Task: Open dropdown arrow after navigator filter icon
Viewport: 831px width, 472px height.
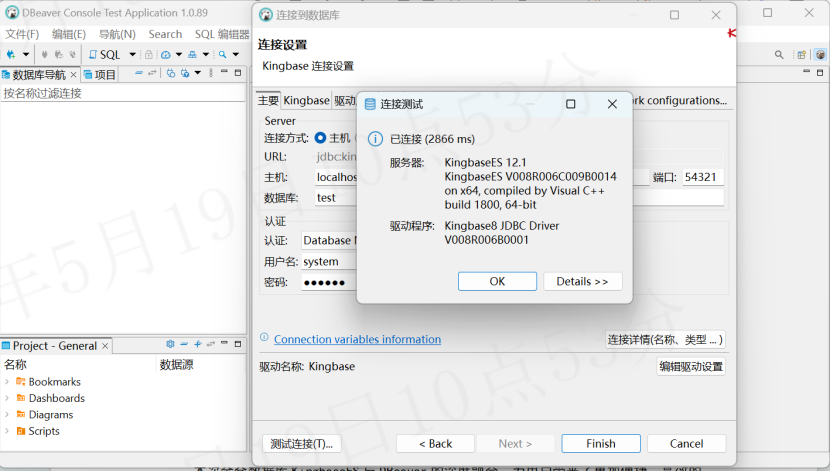Action: pyautogui.click(x=198, y=73)
